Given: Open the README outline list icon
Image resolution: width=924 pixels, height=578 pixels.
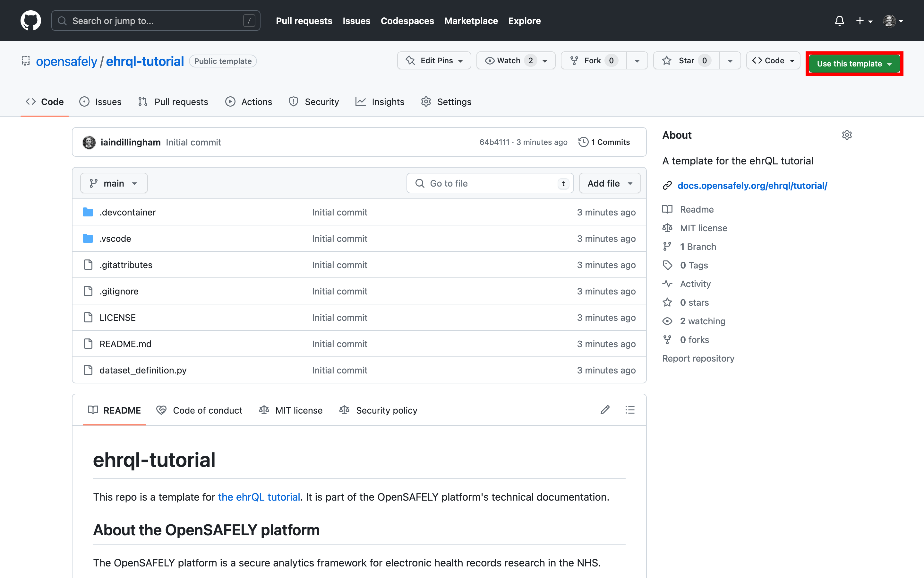Looking at the screenshot, I should [x=630, y=410].
